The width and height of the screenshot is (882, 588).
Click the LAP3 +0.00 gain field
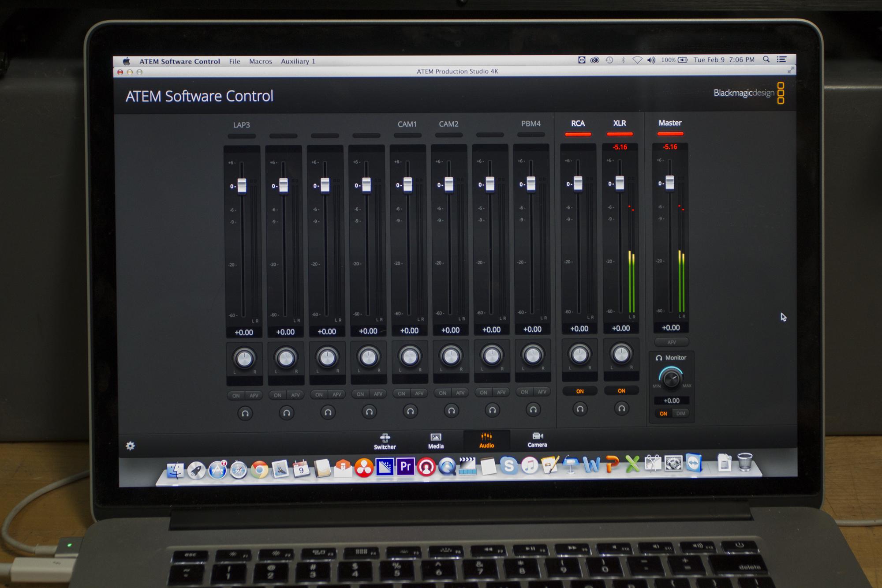pos(244,333)
